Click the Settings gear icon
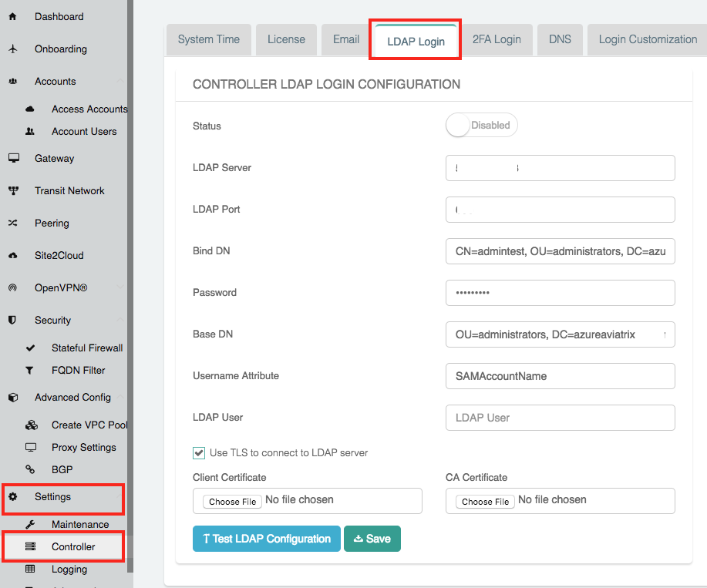The image size is (707, 588). click(x=12, y=497)
